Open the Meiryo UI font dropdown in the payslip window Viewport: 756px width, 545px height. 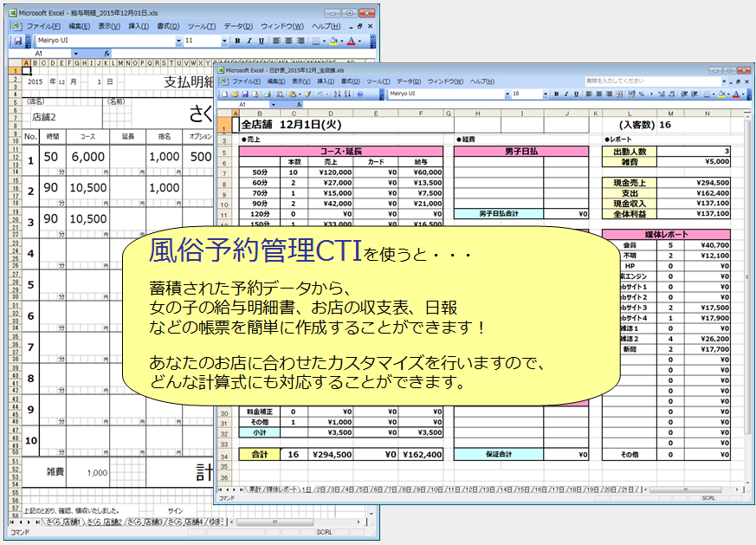click(178, 41)
